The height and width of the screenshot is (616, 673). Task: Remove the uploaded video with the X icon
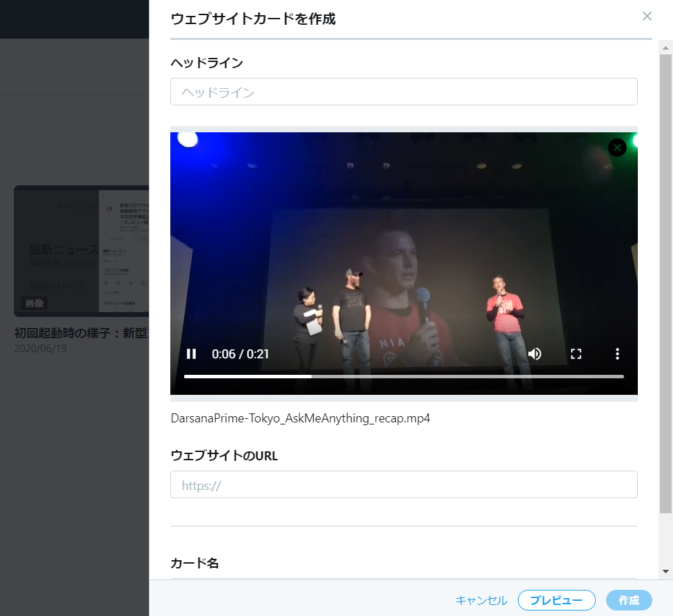[617, 148]
